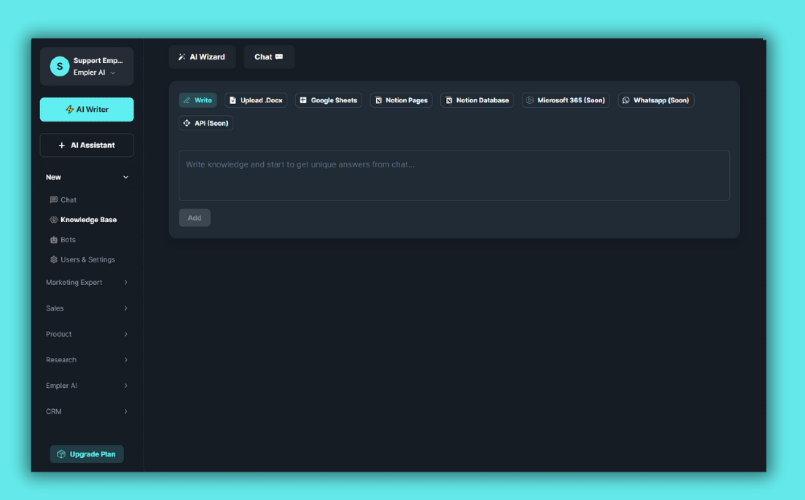Expand the Marketing Expert section
Screen dimensions: 805x500
86,282
